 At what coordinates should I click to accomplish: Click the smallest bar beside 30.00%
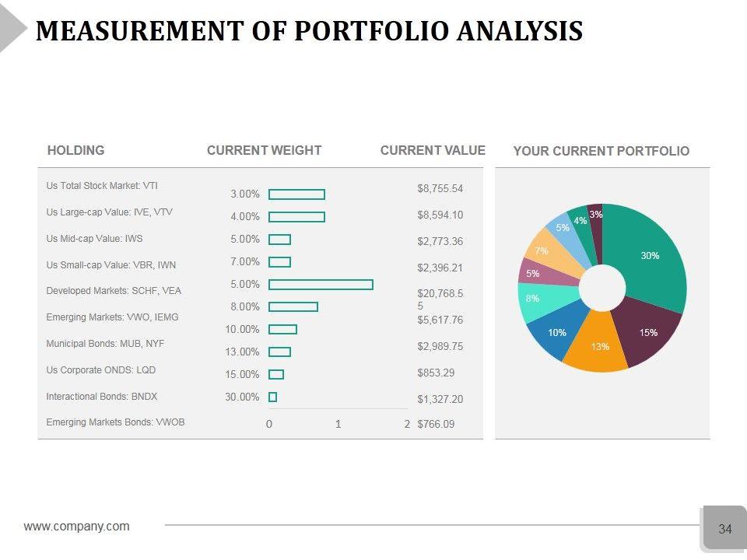[x=272, y=397]
